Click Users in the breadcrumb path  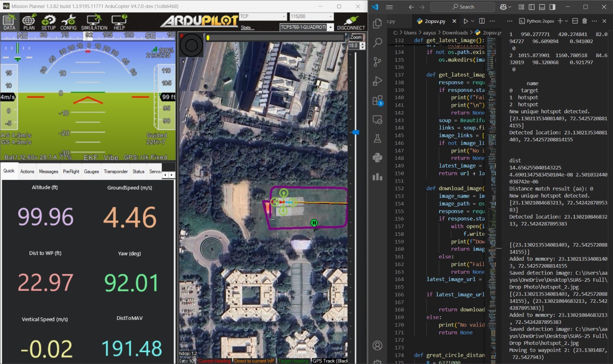tap(410, 33)
